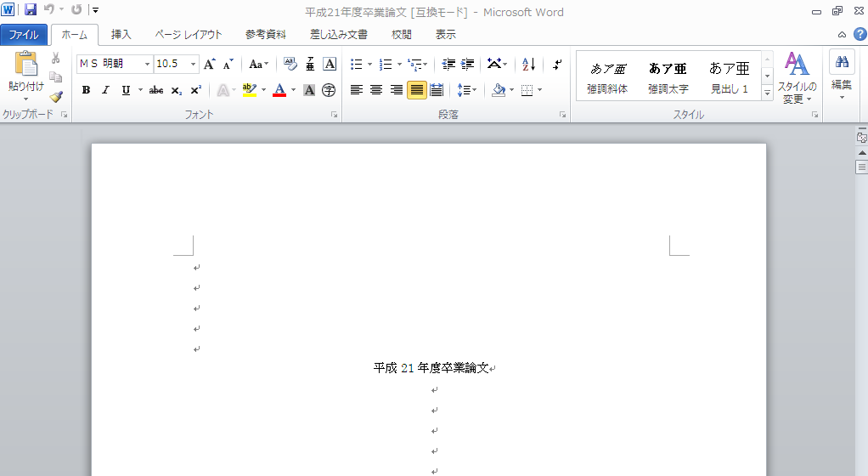Click the Save icon in quick access toolbar
The image size is (868, 476).
(31, 9)
